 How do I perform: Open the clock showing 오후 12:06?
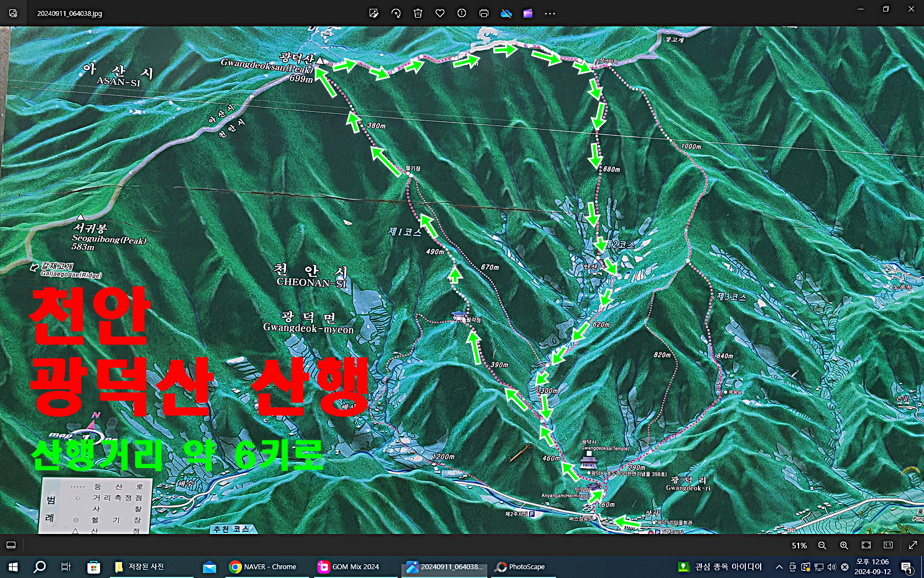[x=873, y=566]
